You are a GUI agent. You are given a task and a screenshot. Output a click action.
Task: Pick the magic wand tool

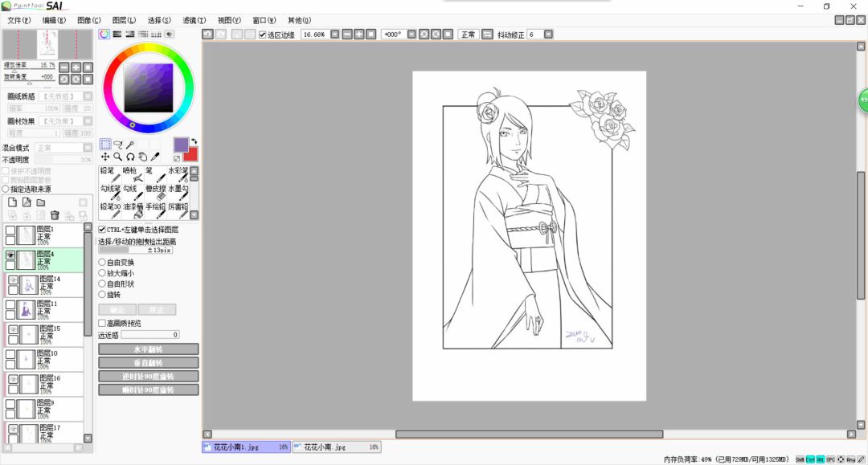coord(129,145)
